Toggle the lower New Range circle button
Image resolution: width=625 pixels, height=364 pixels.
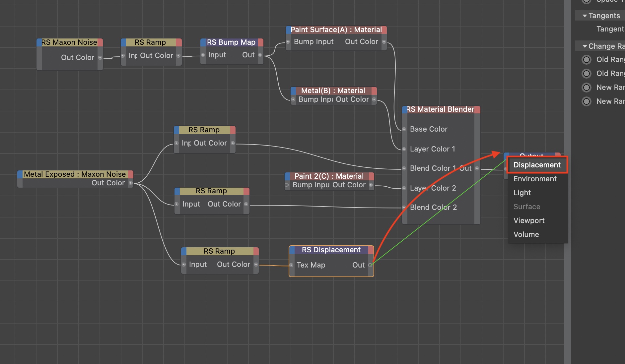[587, 101]
